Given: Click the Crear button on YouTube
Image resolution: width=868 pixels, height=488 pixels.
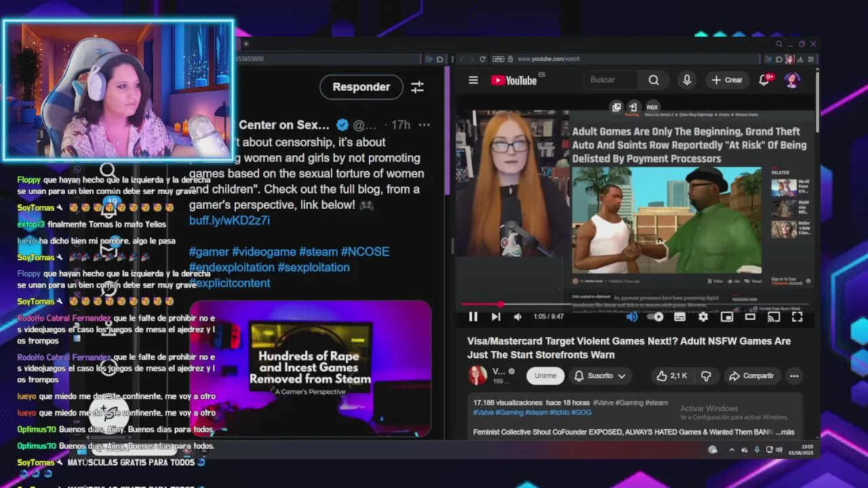Looking at the screenshot, I should pos(727,80).
